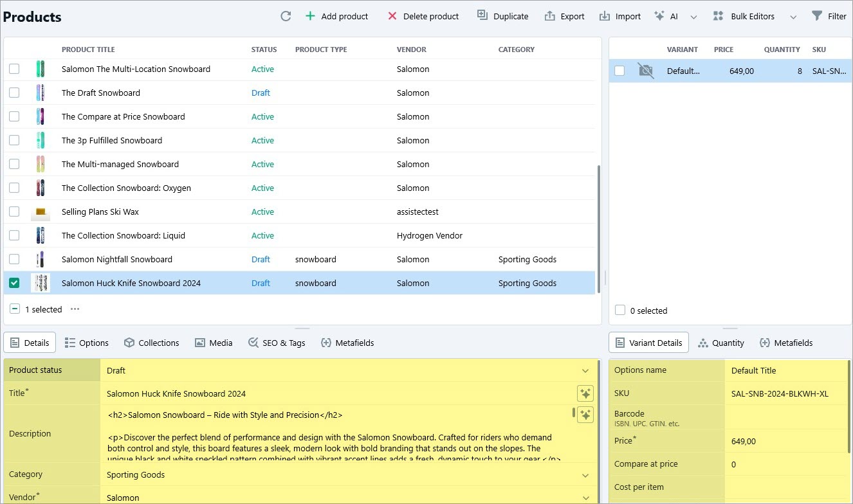Click the AI generate icon beside Description field
853x504 pixels.
[585, 414]
